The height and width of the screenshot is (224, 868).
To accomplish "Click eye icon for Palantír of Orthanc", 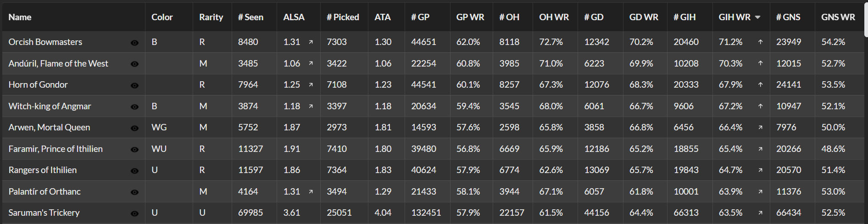I will tap(134, 192).
